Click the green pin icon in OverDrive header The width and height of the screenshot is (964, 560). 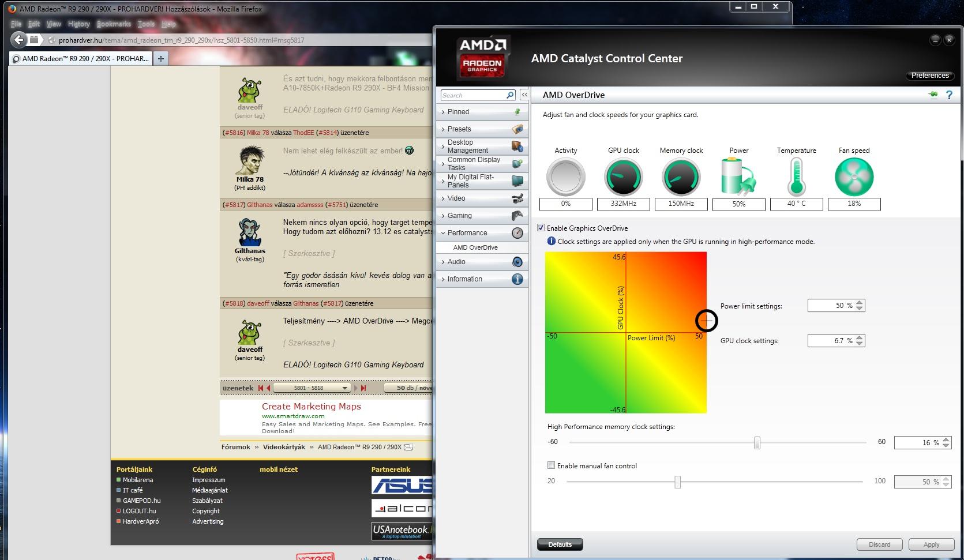(x=933, y=95)
